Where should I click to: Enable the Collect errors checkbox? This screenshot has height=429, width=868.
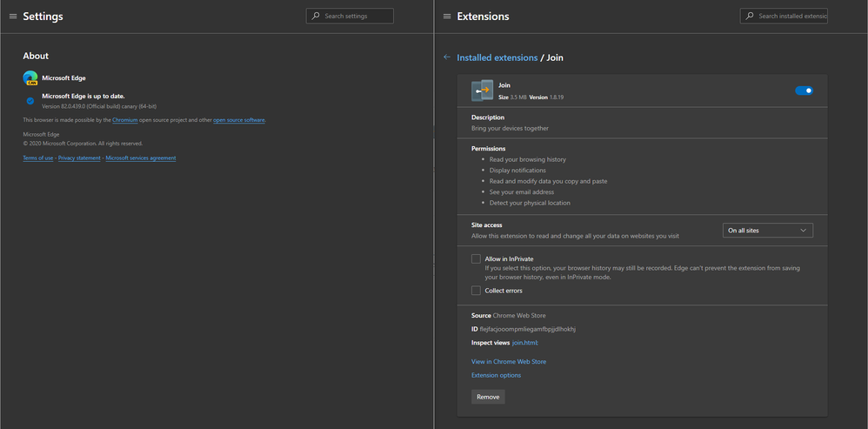(476, 291)
